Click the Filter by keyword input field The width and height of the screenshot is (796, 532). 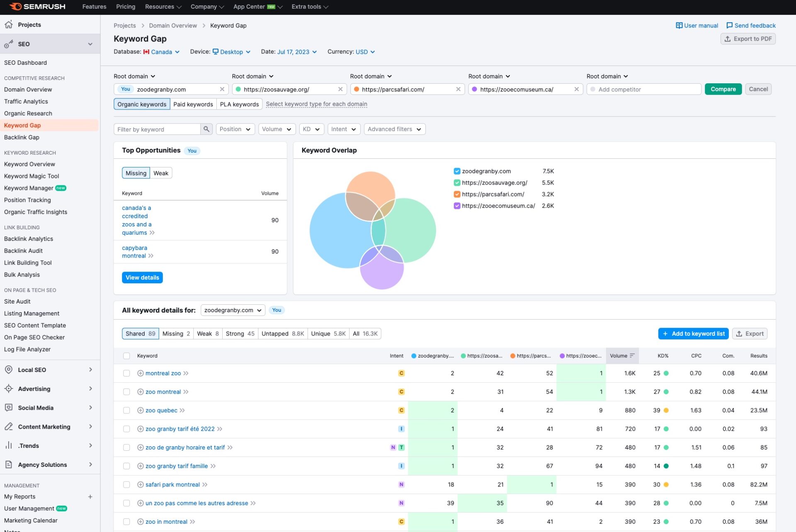tap(157, 129)
